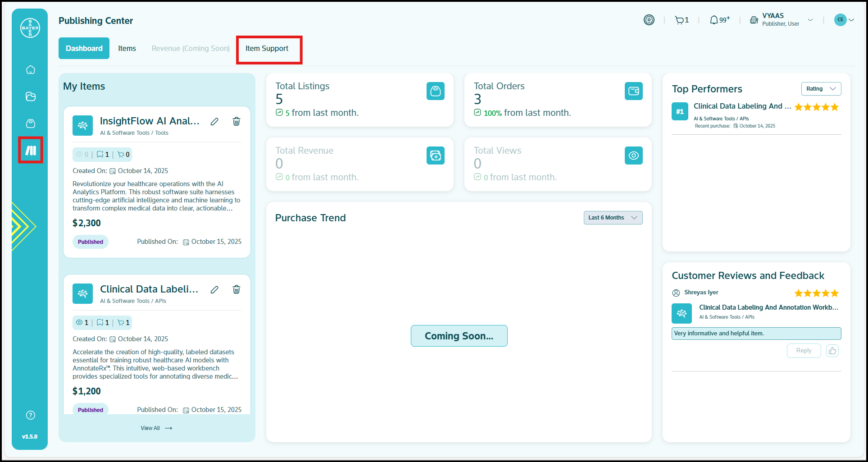Open the shopping cart in header

[x=681, y=20]
